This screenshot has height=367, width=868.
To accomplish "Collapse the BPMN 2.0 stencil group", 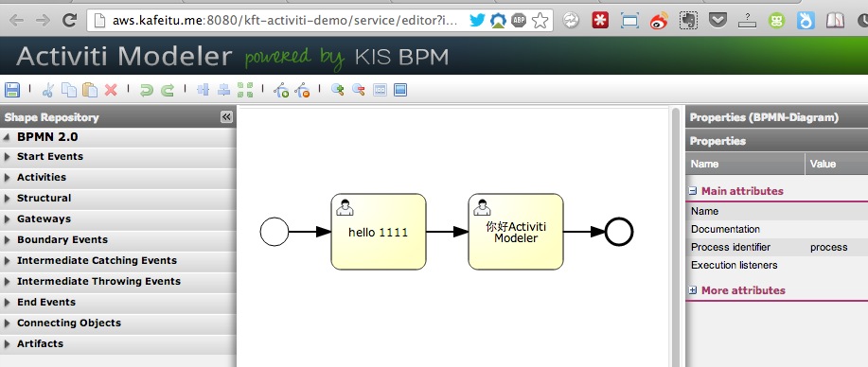I will 7,137.
